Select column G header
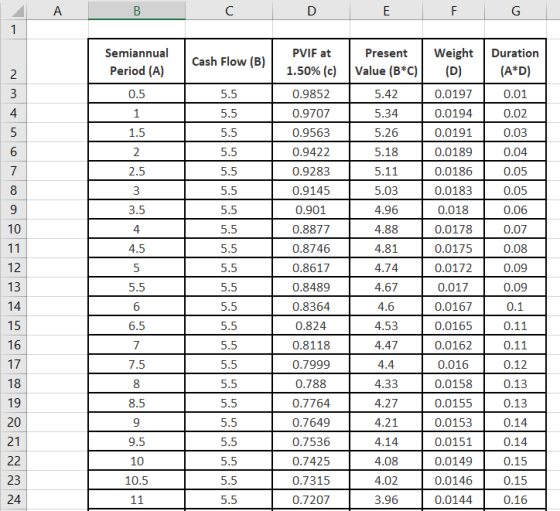This screenshot has height=511, width=560. 515,11
